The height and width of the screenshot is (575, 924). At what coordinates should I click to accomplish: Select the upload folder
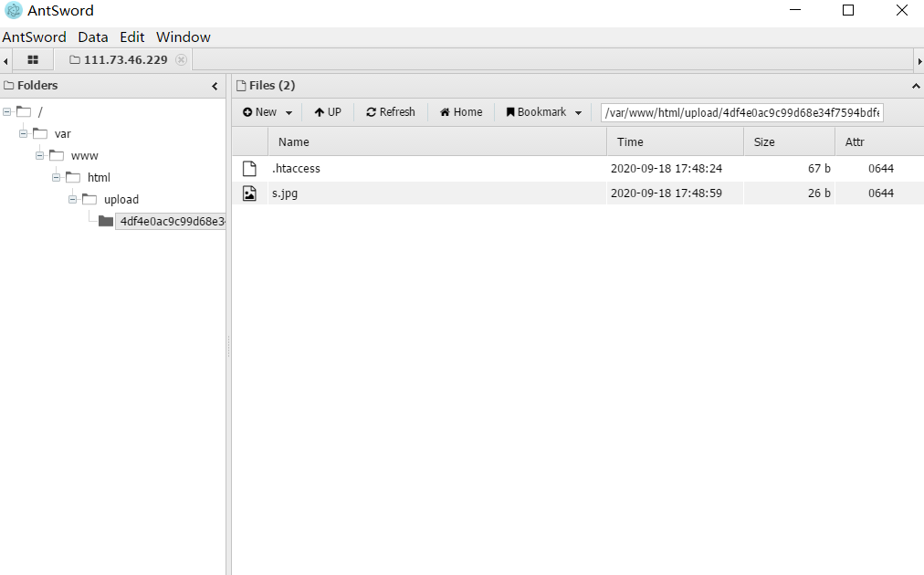(121, 200)
